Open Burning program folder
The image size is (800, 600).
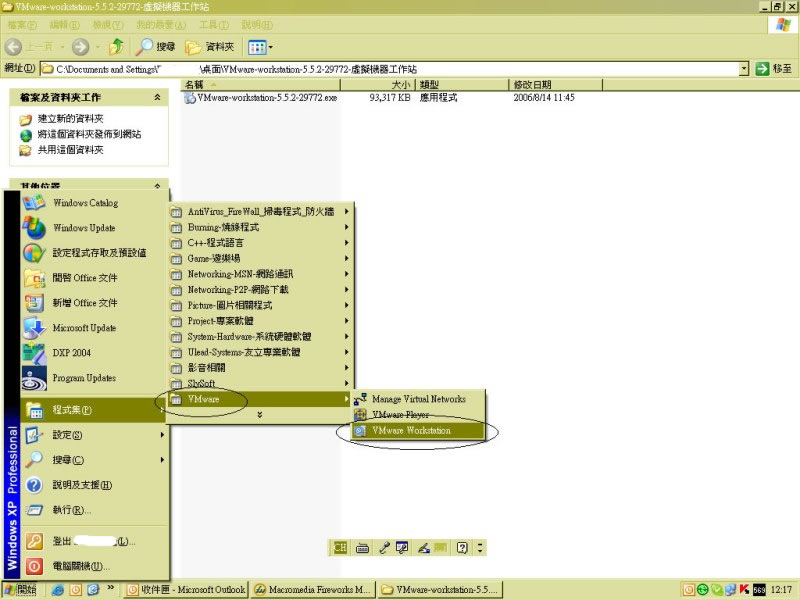[x=260, y=227]
